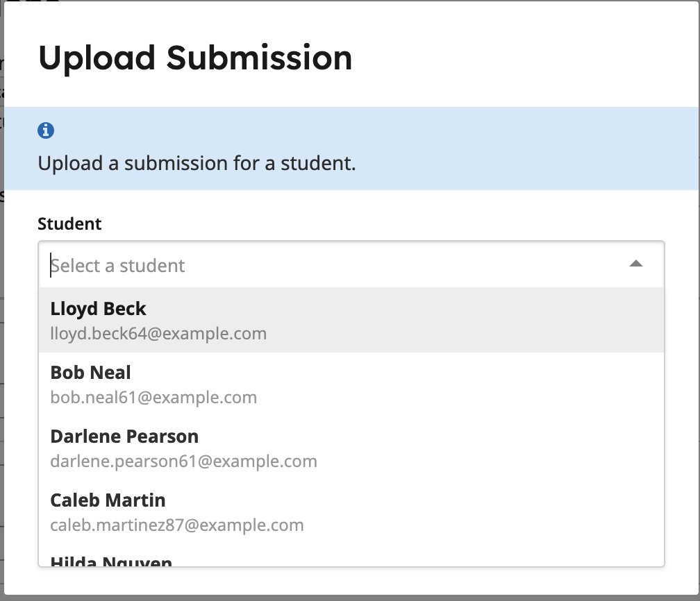Click the 'Upload a submission for a student.' message
The width and height of the screenshot is (700, 601).
point(197,163)
